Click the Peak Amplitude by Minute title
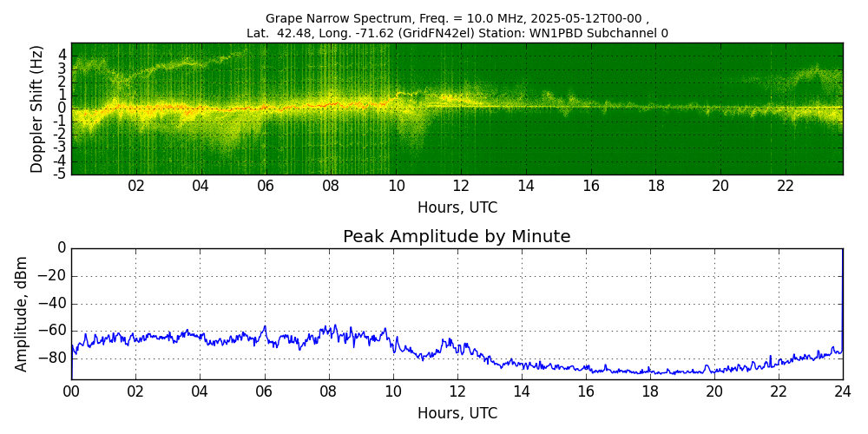The image size is (868, 434). coord(457,237)
